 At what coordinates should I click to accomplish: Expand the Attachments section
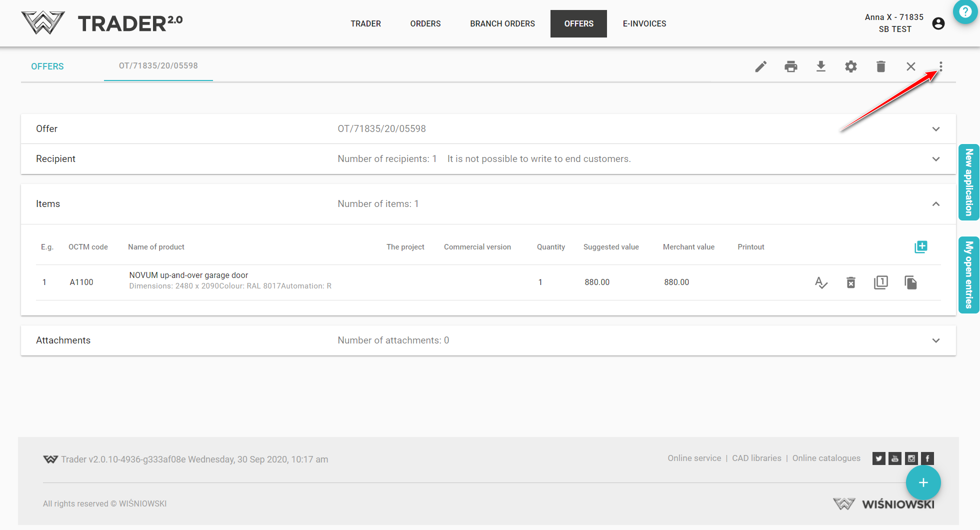935,340
